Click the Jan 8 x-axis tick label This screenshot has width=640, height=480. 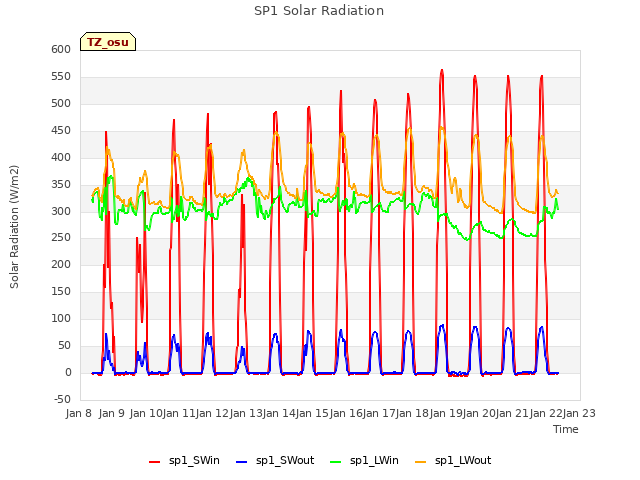point(78,413)
